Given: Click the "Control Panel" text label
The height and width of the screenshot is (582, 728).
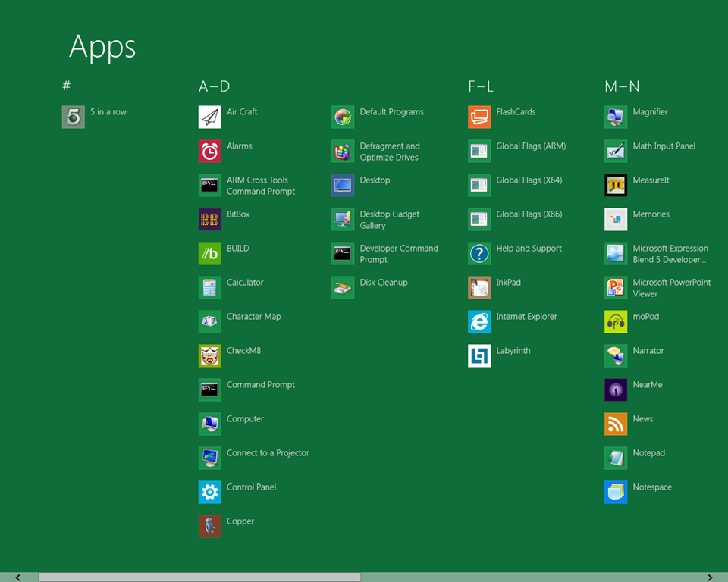Looking at the screenshot, I should [251, 487].
